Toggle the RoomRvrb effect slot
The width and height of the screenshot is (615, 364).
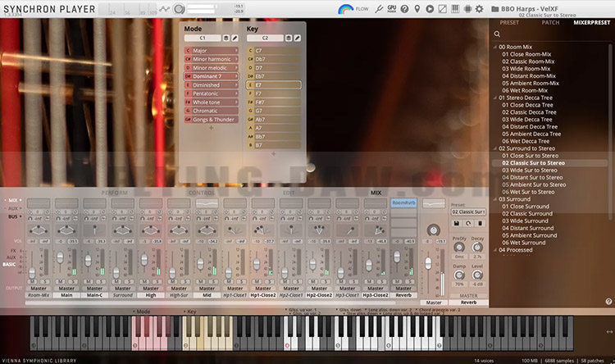(403, 202)
